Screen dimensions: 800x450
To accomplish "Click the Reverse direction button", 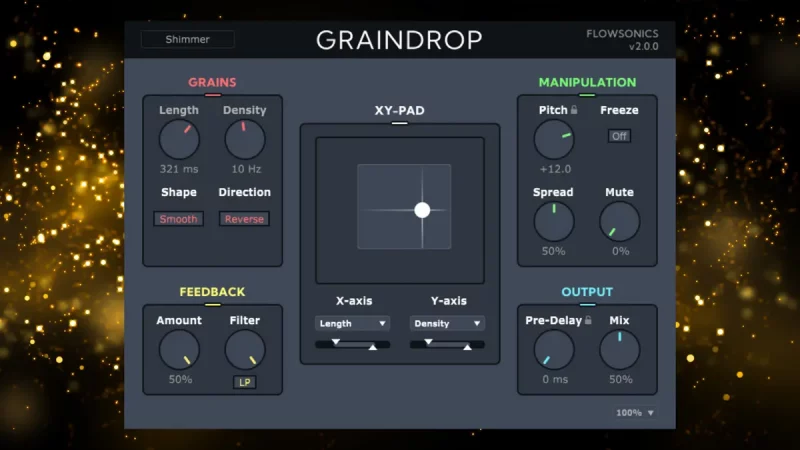I will [x=244, y=219].
